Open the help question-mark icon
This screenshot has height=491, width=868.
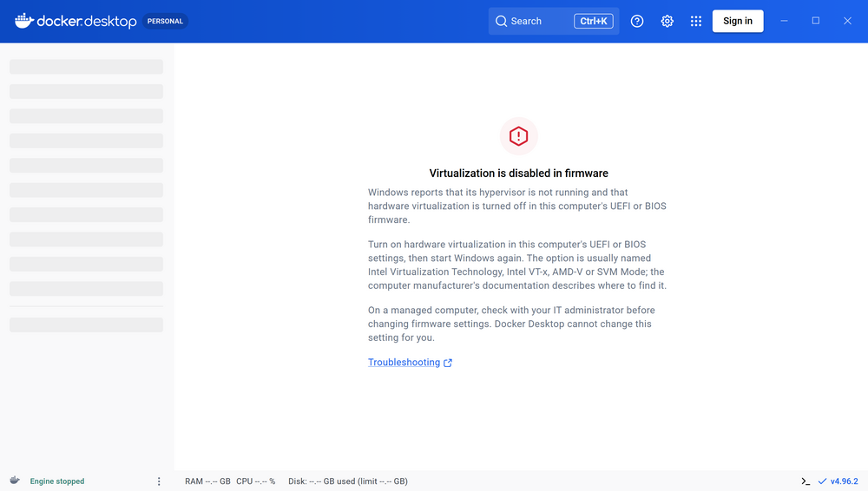[x=637, y=21]
